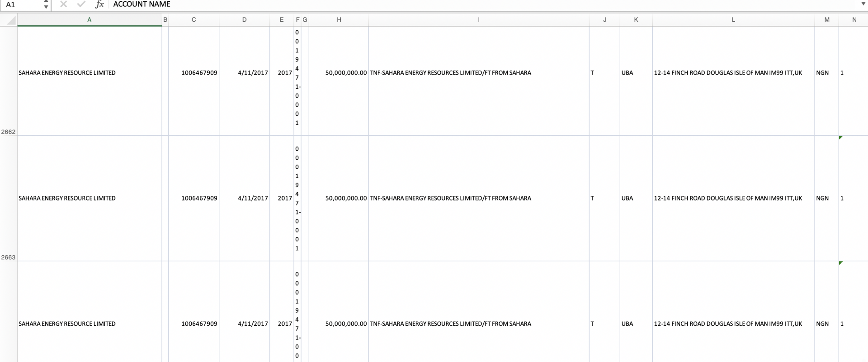The width and height of the screenshot is (868, 362).
Task: Click the Select All corner triangle
Action: (11, 20)
